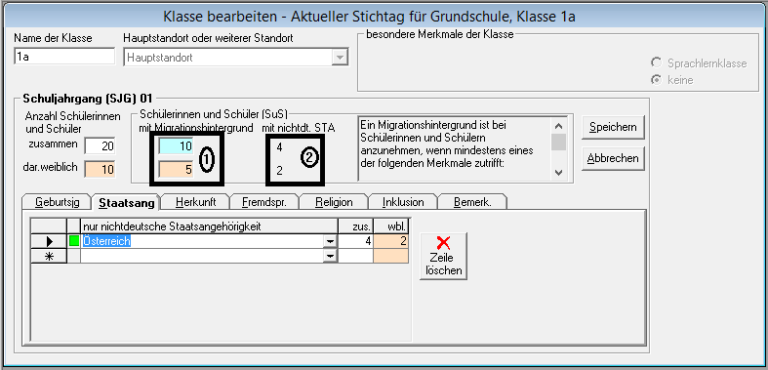Click the zusammen student count field
Image resolution: width=768 pixels, height=370 pixels.
pyautogui.click(x=100, y=146)
